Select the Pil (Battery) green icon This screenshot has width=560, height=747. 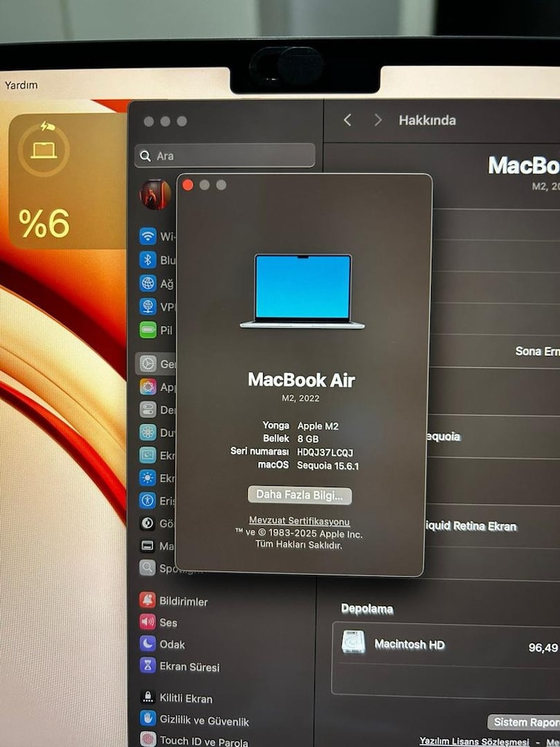tap(147, 330)
